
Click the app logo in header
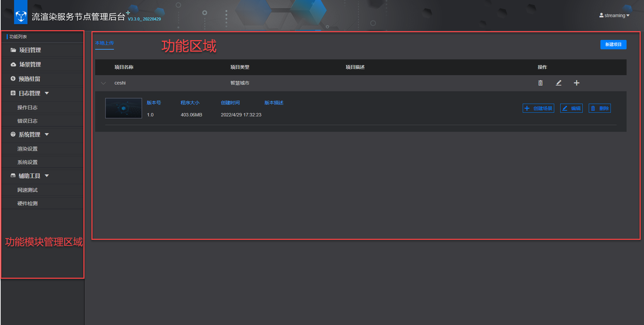21,16
